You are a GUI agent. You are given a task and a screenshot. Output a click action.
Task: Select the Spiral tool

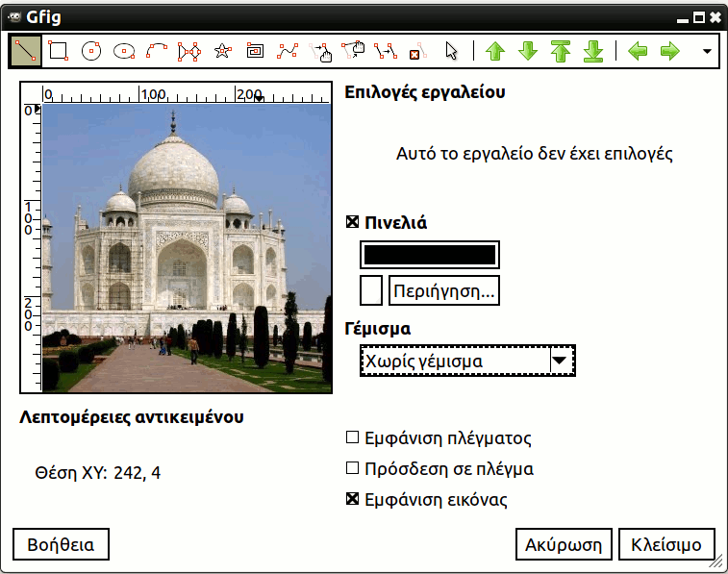(x=255, y=51)
